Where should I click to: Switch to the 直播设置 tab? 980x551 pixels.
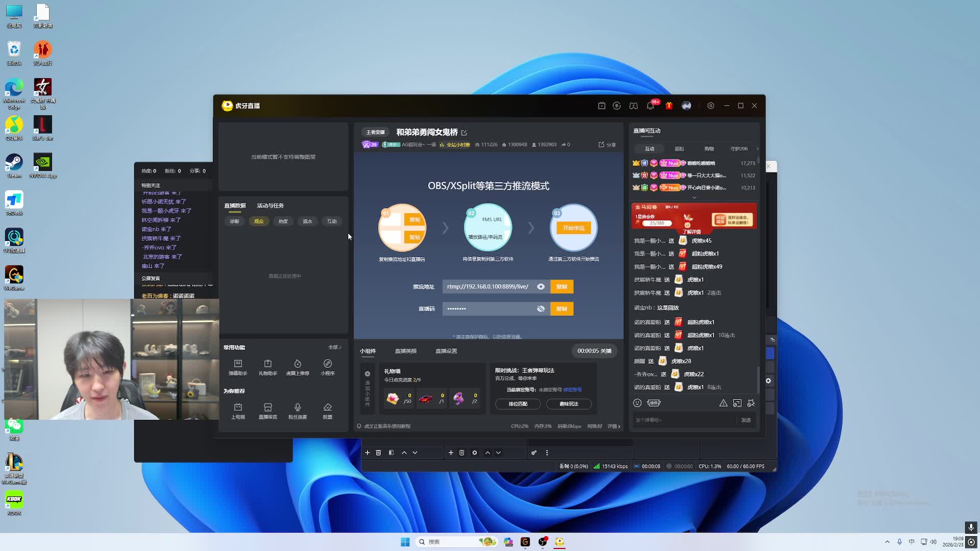[446, 351]
